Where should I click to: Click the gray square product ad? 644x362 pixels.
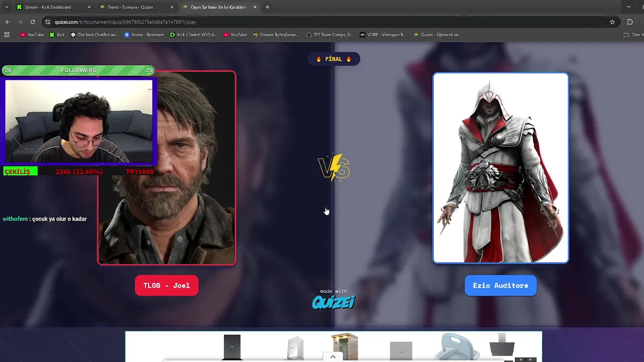click(x=401, y=350)
